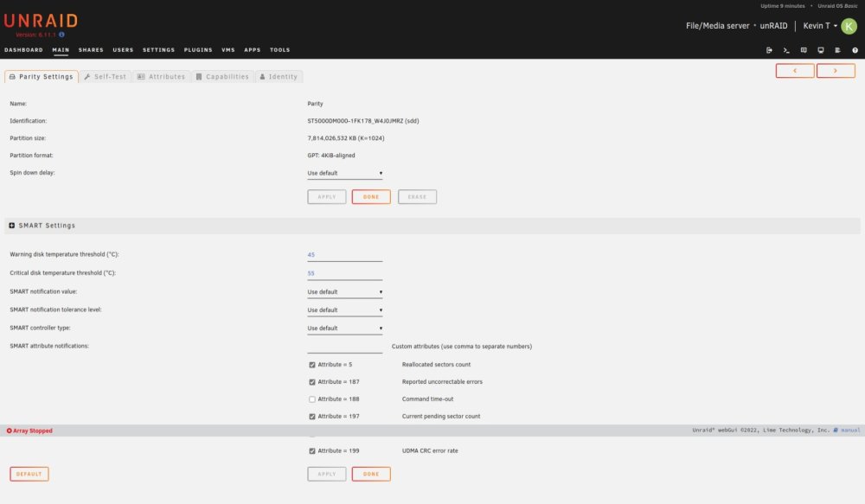Open the Shares menu
This screenshot has height=504, width=865.
coord(91,50)
